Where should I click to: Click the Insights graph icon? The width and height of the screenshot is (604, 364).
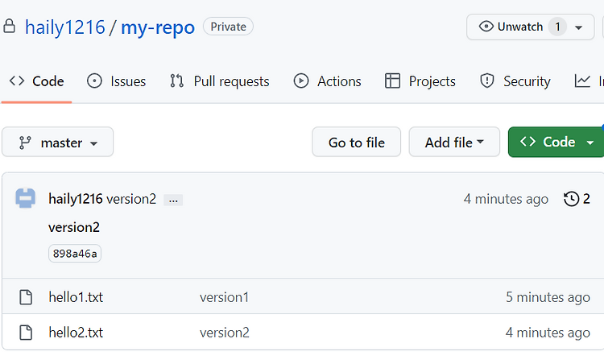[582, 81]
